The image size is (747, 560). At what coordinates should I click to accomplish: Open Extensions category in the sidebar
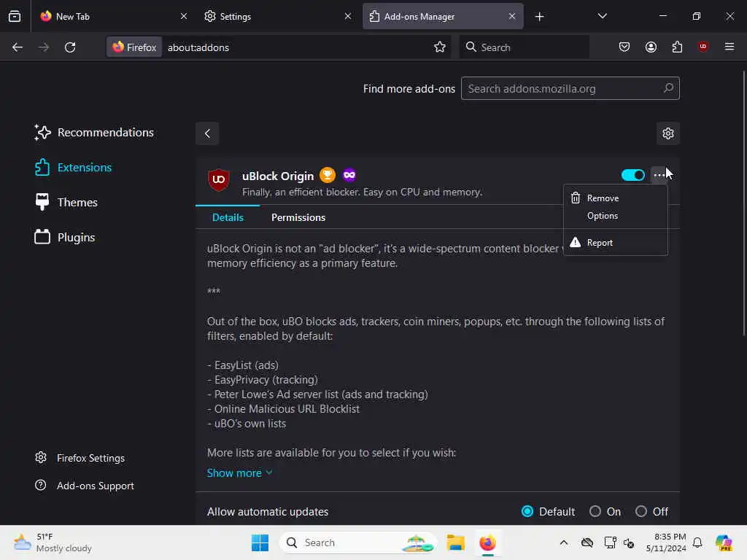73,168
